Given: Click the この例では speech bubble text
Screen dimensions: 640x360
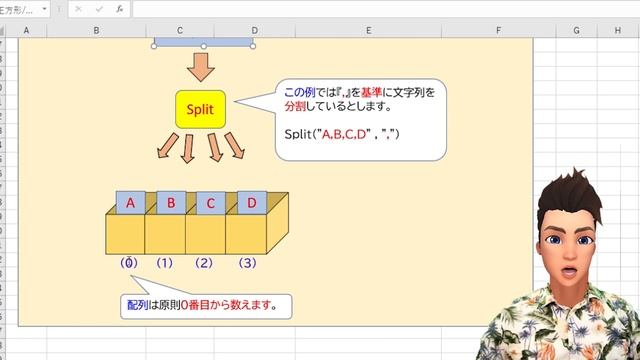Looking at the screenshot, I should click(x=360, y=99).
